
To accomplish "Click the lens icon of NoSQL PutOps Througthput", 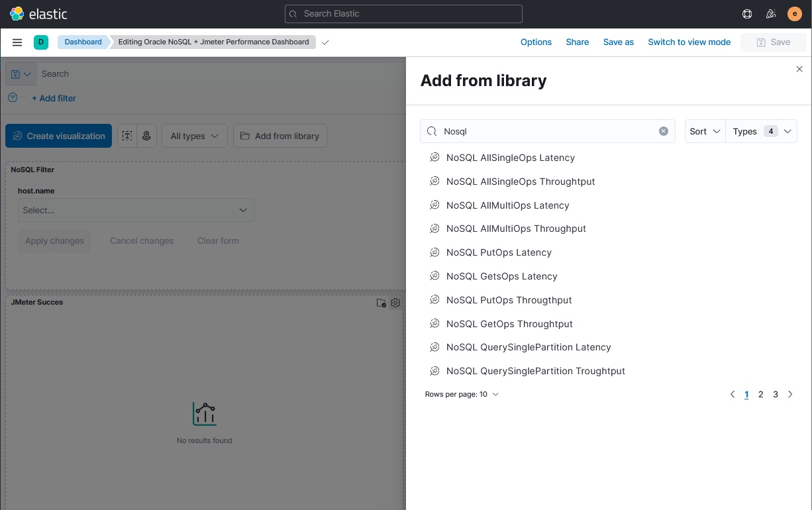I will 435,300.
